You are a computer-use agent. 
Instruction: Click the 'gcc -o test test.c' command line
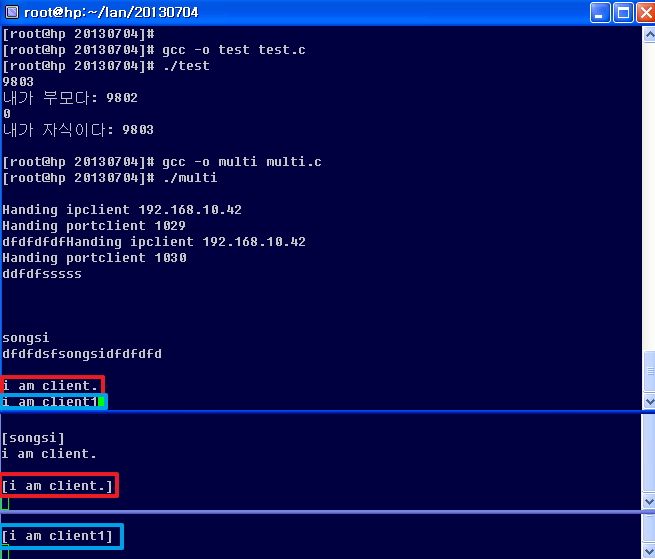[154, 50]
